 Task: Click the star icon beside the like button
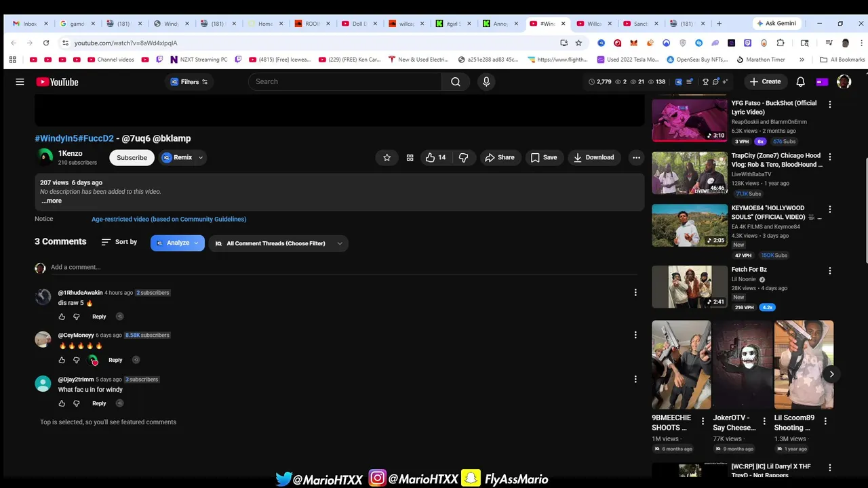[387, 157]
